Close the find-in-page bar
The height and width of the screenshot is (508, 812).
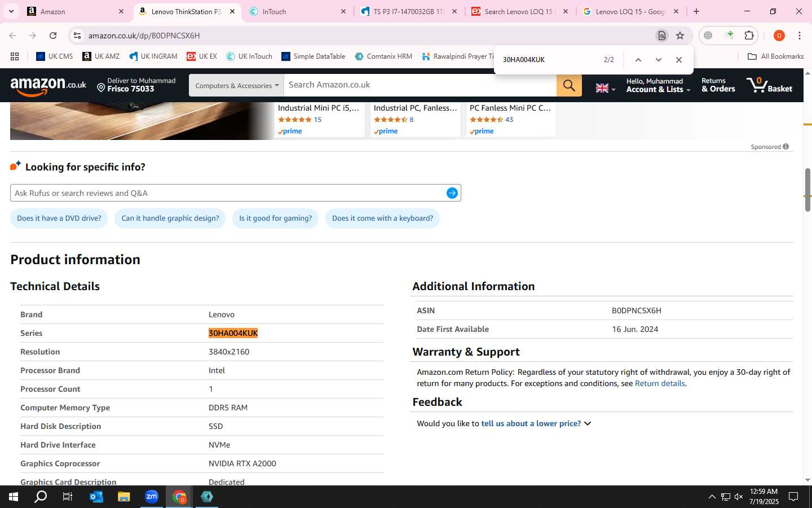[679, 60]
